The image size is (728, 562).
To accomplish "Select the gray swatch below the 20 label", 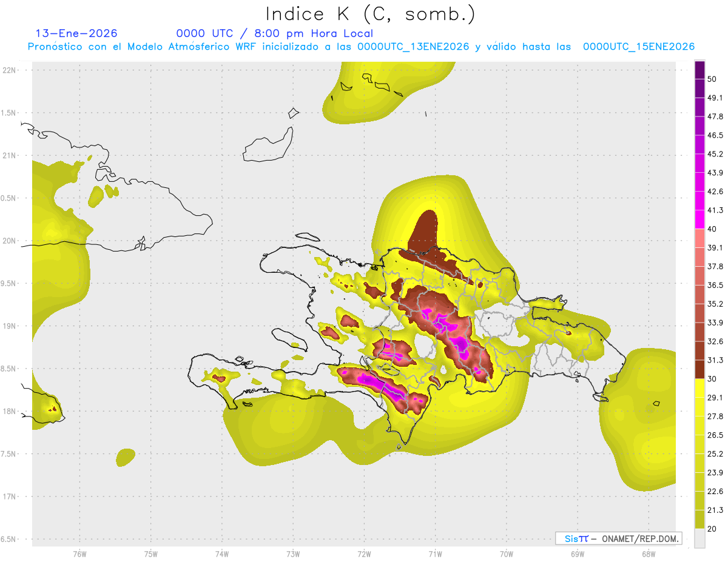I will coord(699,538).
